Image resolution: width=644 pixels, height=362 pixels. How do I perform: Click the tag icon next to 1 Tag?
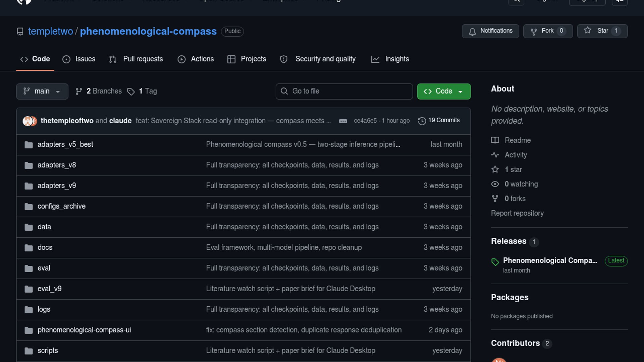point(131,92)
